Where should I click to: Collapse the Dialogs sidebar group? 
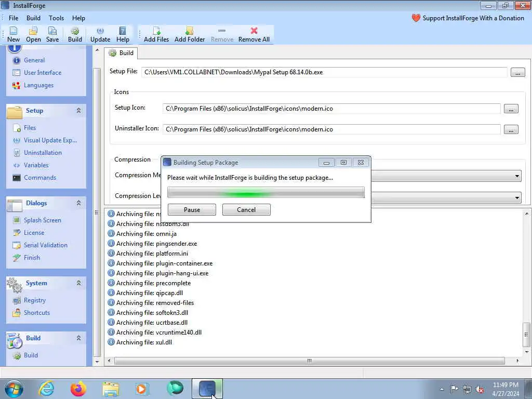pos(79,203)
